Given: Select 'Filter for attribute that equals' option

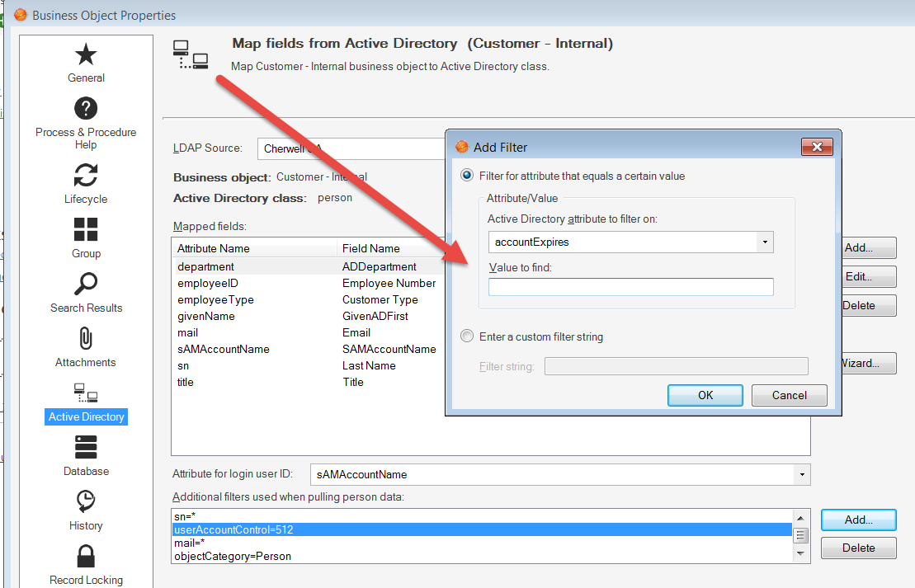Looking at the screenshot, I should [x=467, y=176].
